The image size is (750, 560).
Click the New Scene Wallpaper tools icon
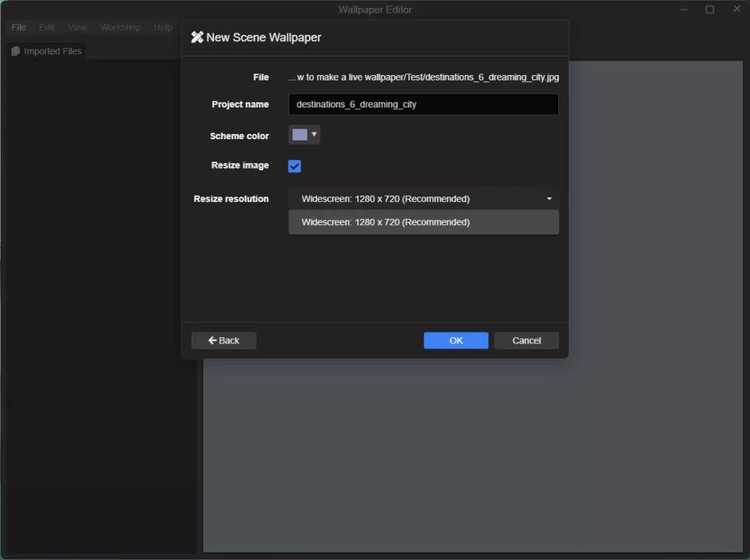(197, 37)
